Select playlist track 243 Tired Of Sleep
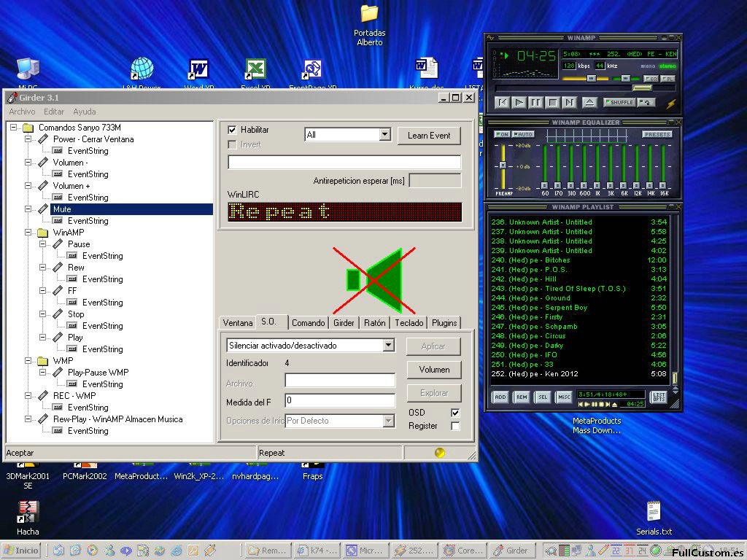This screenshot has width=747, height=560. point(578,289)
